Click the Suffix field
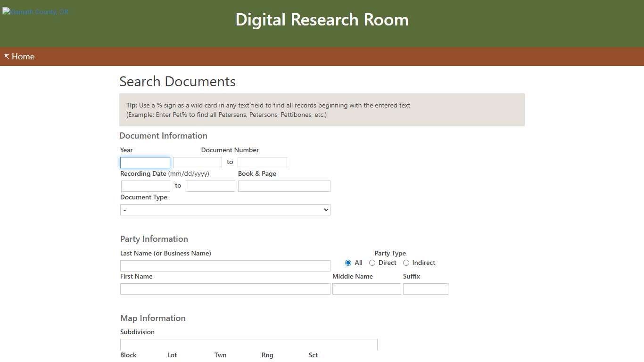The image size is (644, 362). [425, 288]
